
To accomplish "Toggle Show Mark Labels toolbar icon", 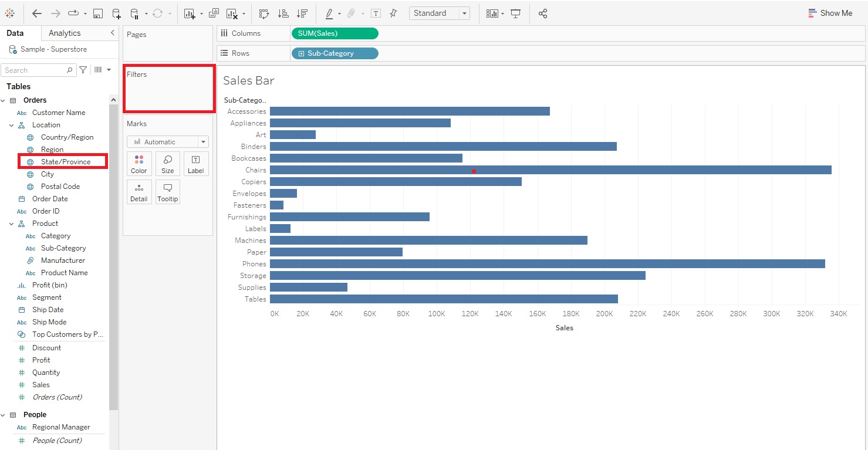I will click(x=376, y=13).
